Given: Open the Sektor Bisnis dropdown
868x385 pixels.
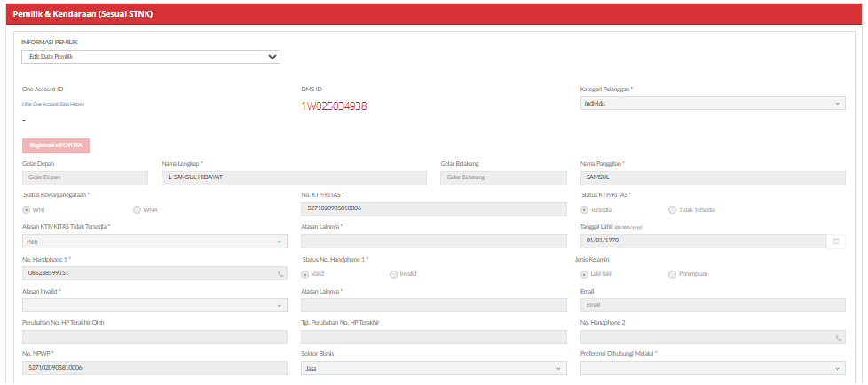Looking at the screenshot, I should pyautogui.click(x=433, y=368).
